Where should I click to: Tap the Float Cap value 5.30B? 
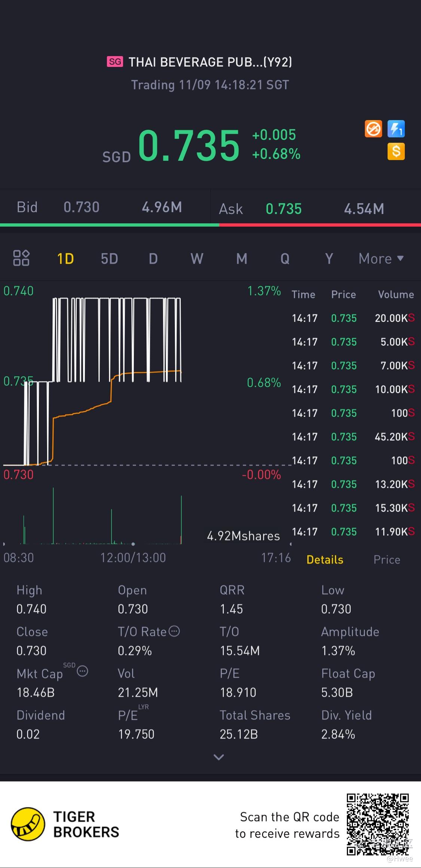(337, 693)
